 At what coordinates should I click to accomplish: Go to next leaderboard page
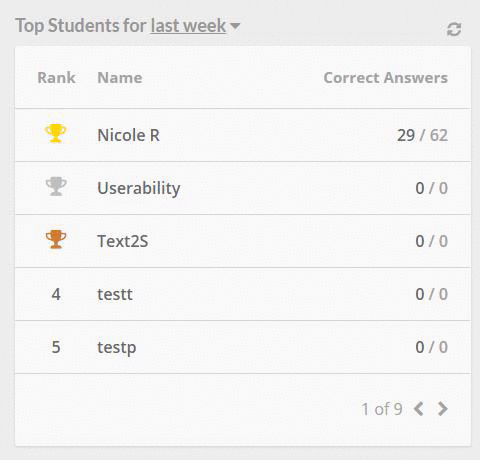coord(443,409)
